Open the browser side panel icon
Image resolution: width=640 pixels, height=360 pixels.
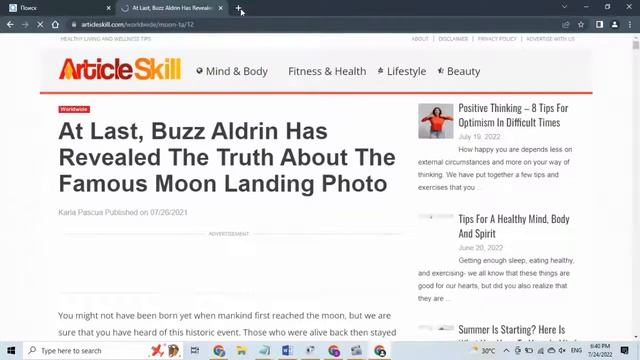(599, 24)
